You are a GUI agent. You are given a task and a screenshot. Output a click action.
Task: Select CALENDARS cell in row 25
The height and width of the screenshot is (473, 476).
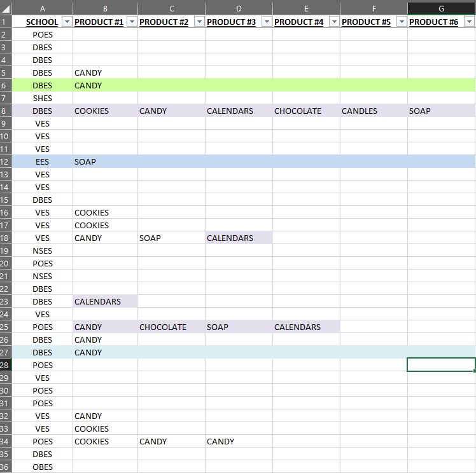[x=306, y=327]
